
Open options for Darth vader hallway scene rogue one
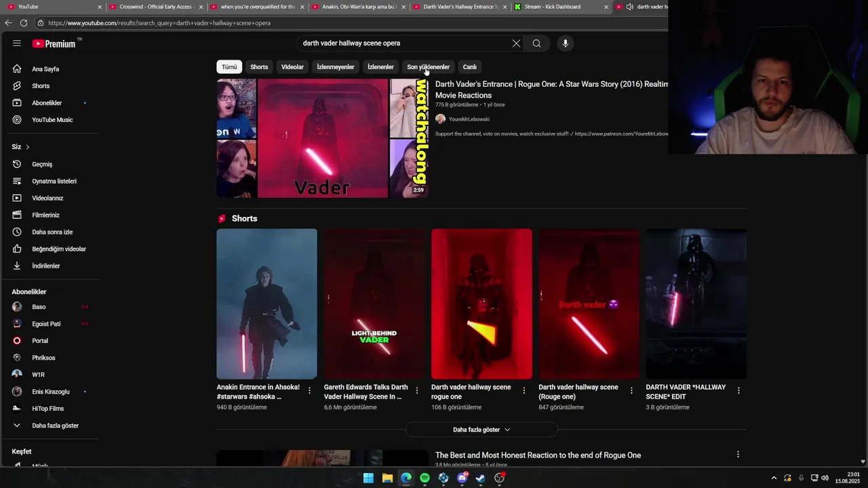click(524, 390)
